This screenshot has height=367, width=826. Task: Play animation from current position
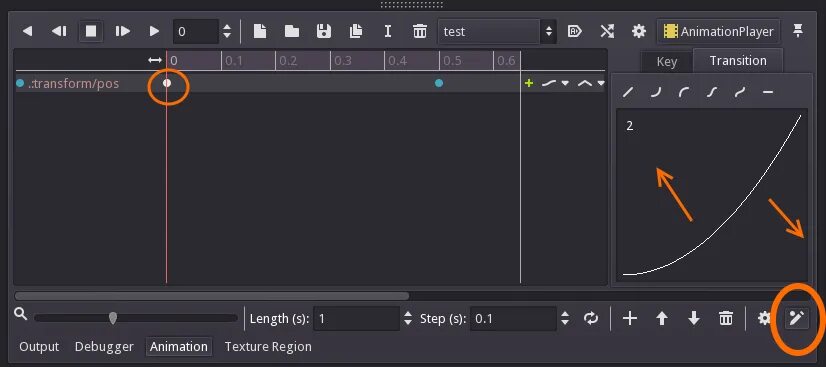click(154, 32)
